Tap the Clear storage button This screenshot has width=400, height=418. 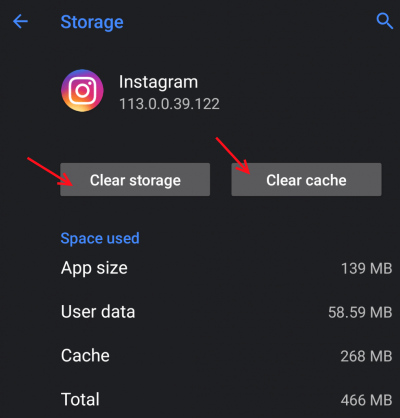click(135, 180)
